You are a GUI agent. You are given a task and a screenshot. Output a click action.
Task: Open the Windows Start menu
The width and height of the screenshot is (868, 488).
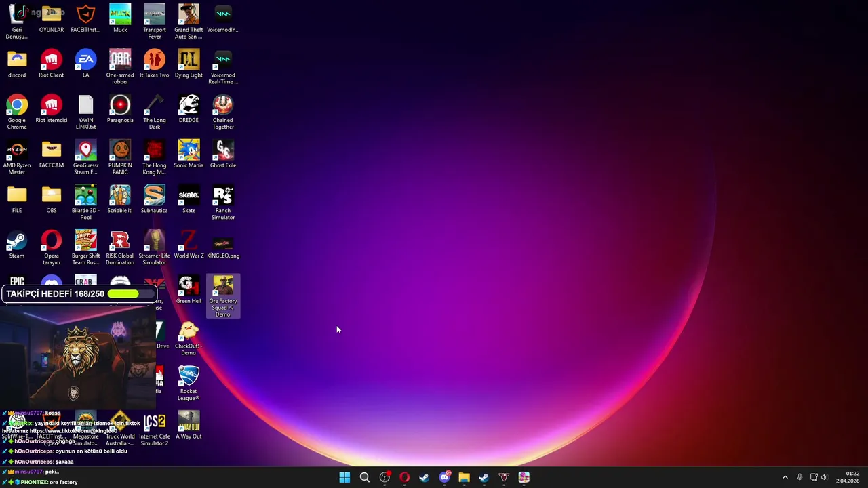click(344, 477)
